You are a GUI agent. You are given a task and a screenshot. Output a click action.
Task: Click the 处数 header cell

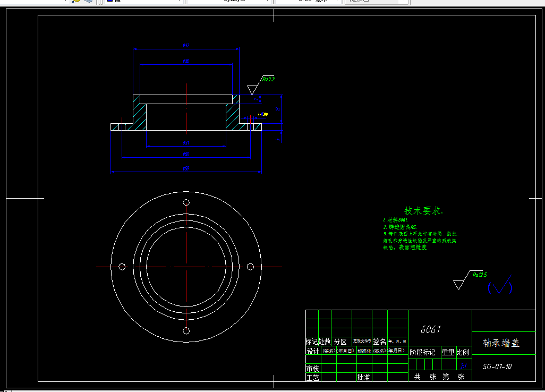[325, 342]
